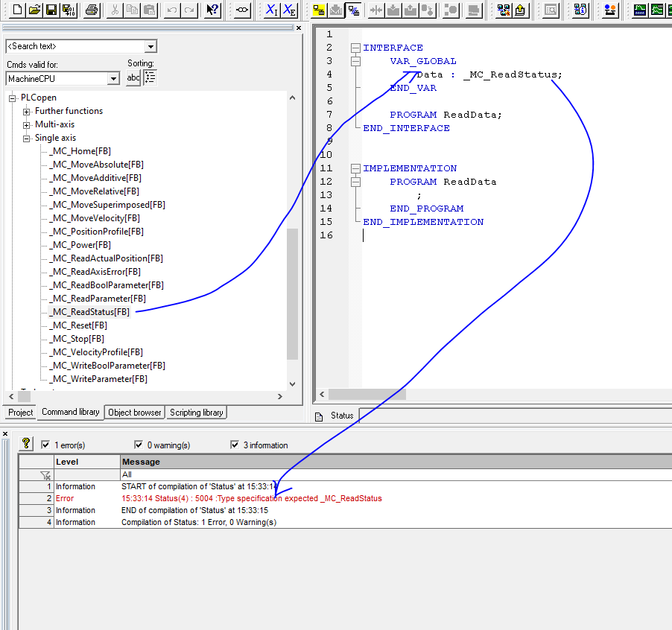Select alphabetical sorting abc button
The height and width of the screenshot is (630, 672).
click(133, 77)
